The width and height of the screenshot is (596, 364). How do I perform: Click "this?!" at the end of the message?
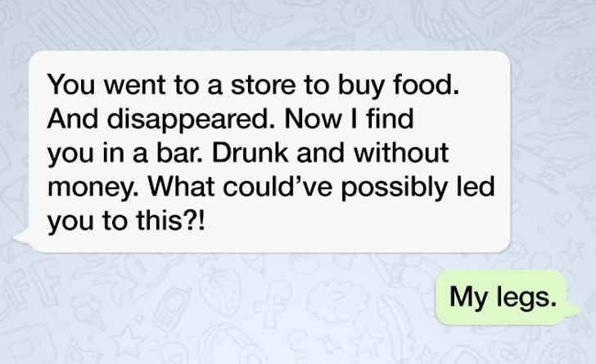[170, 221]
